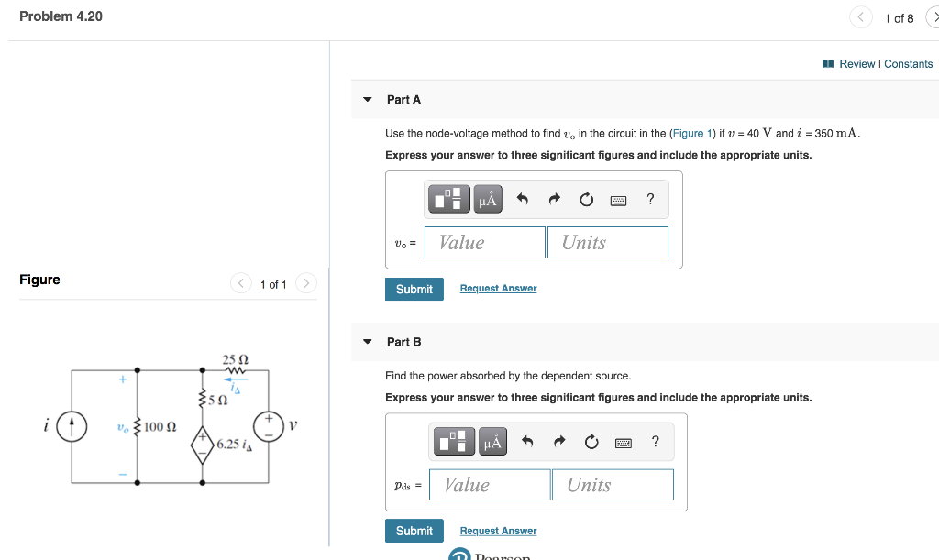Collapse the Part B section
This screenshot has width=939, height=560.
coord(367,341)
